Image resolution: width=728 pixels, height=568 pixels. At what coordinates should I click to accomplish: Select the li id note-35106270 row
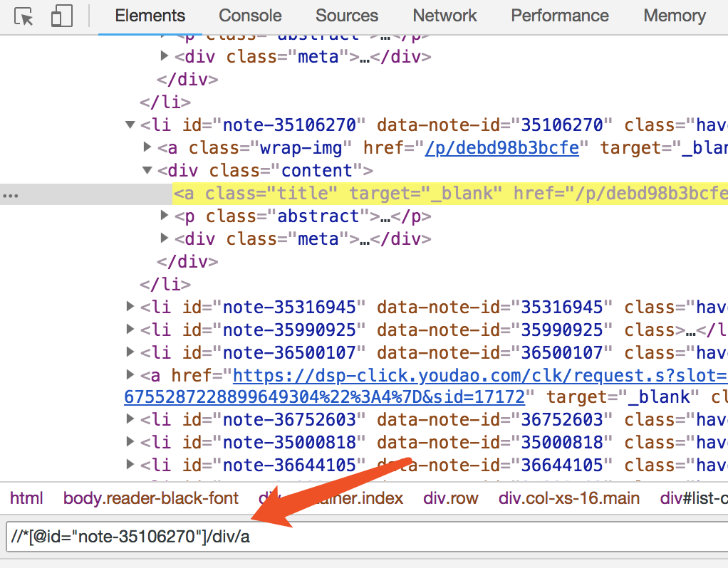click(x=433, y=125)
